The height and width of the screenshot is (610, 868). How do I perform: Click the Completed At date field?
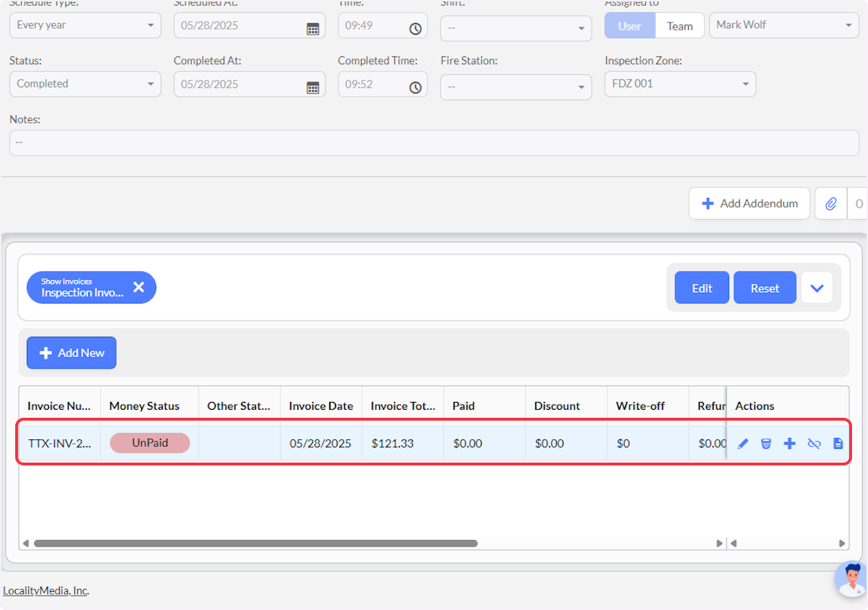click(x=250, y=84)
